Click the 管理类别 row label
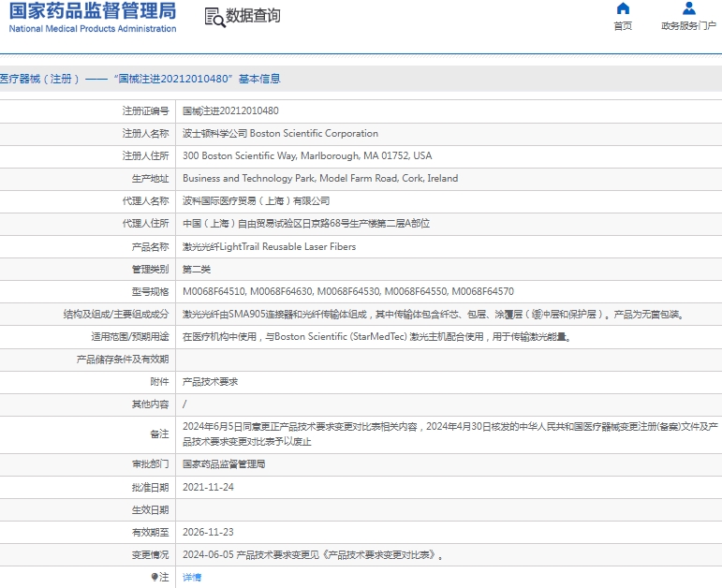 [x=150, y=270]
